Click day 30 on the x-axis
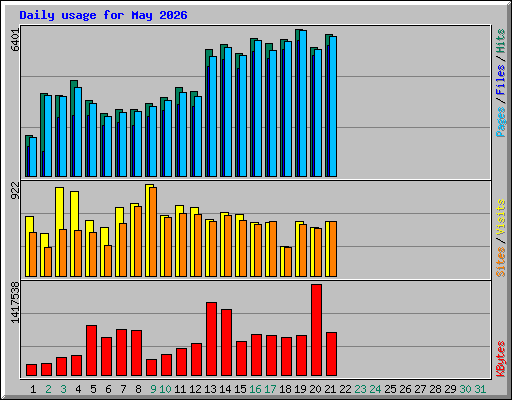The width and height of the screenshot is (512, 400). pyautogui.click(x=465, y=389)
